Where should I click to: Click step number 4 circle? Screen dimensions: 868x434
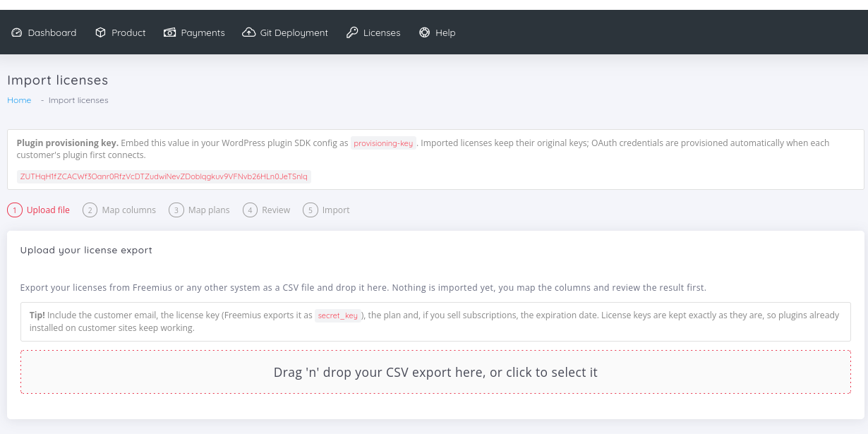tap(250, 210)
